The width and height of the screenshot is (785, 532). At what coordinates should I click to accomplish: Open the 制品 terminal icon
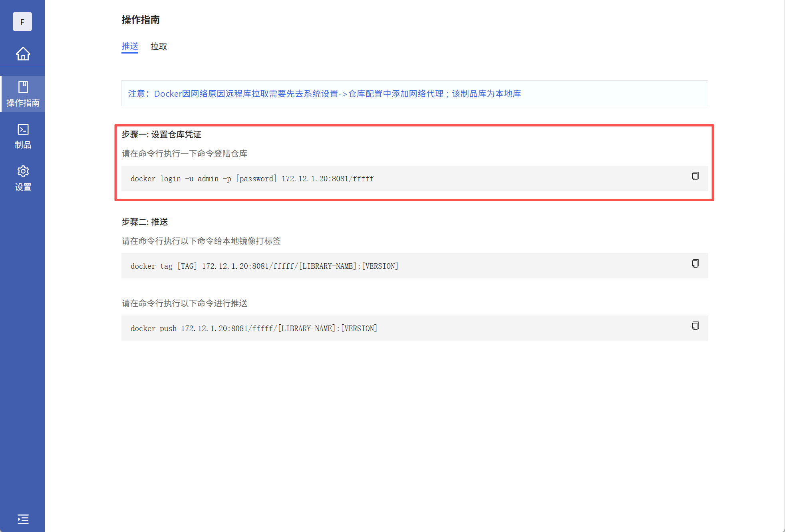23,129
